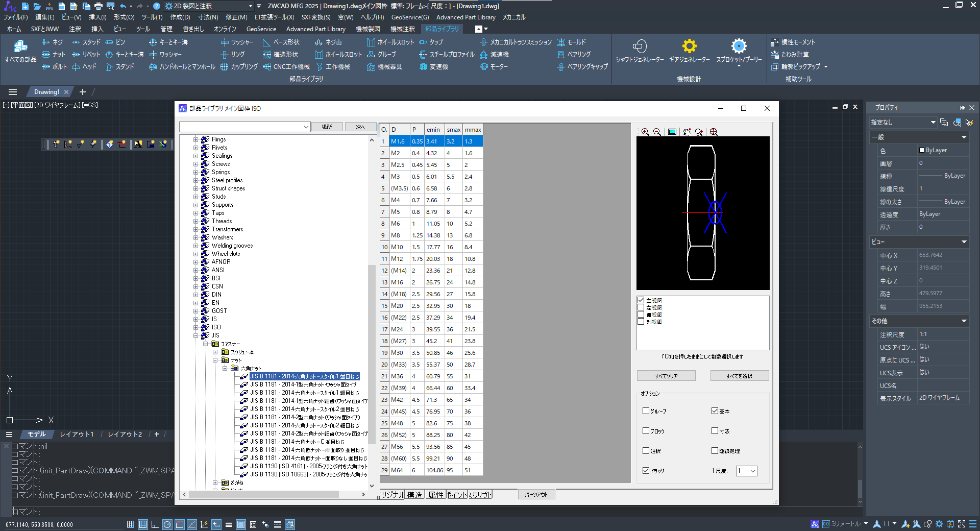Launch the ギアジェネレーター gear generator
980x531 pixels.
pos(689,51)
